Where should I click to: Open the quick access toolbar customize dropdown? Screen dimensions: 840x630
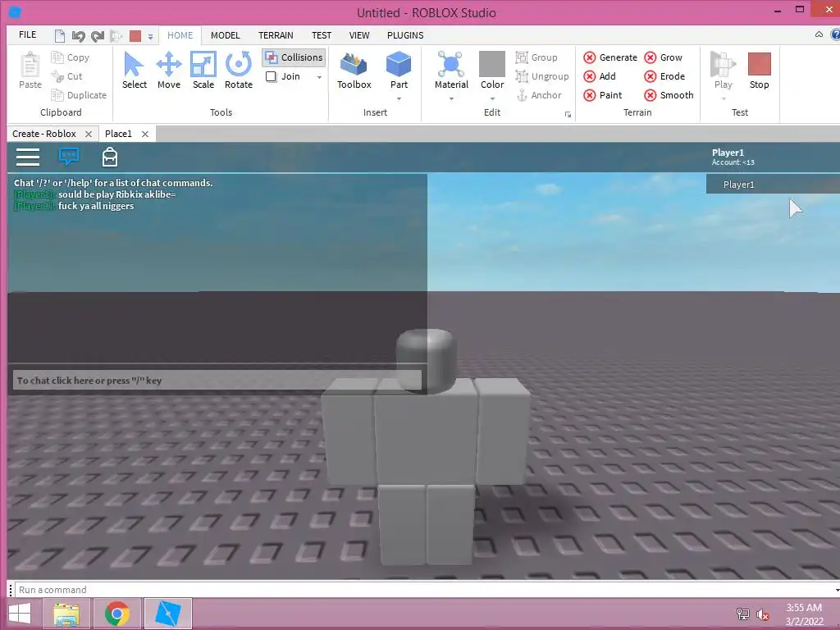(x=151, y=37)
